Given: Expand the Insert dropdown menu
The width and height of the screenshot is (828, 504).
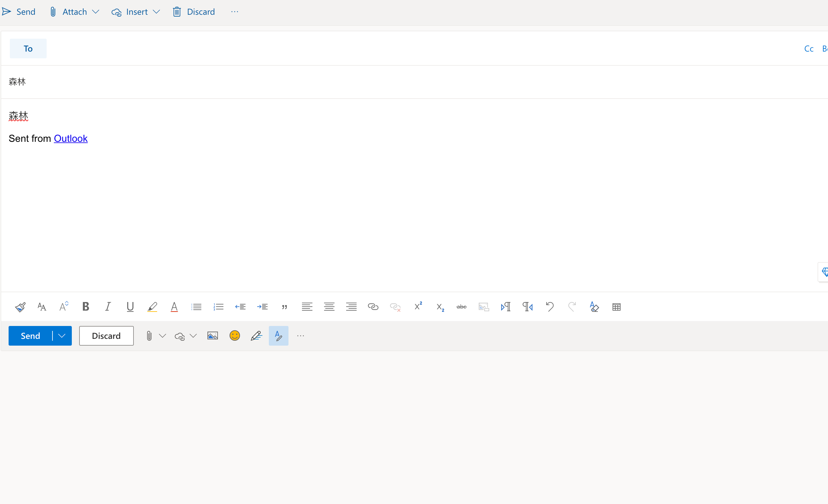Looking at the screenshot, I should pyautogui.click(x=157, y=11).
